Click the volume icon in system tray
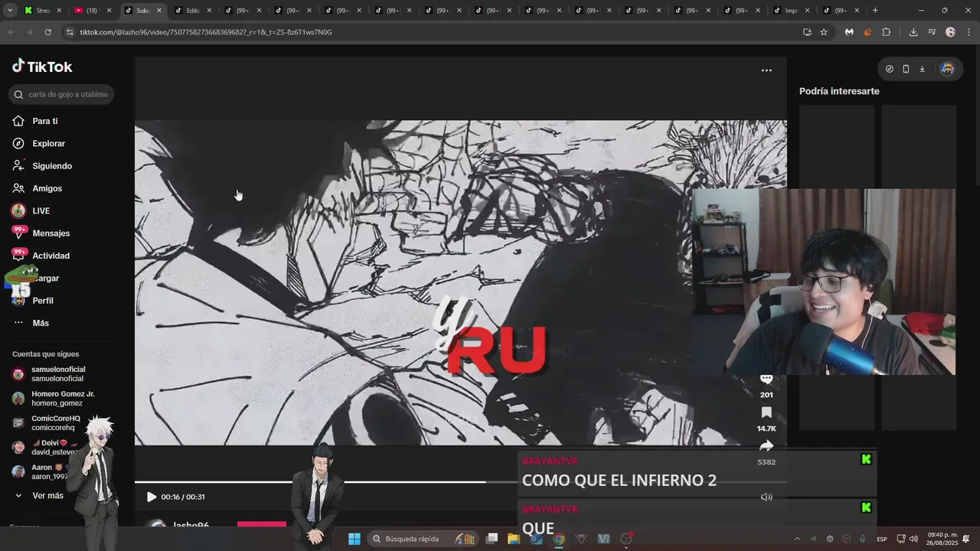This screenshot has width=980, height=551. (913, 539)
